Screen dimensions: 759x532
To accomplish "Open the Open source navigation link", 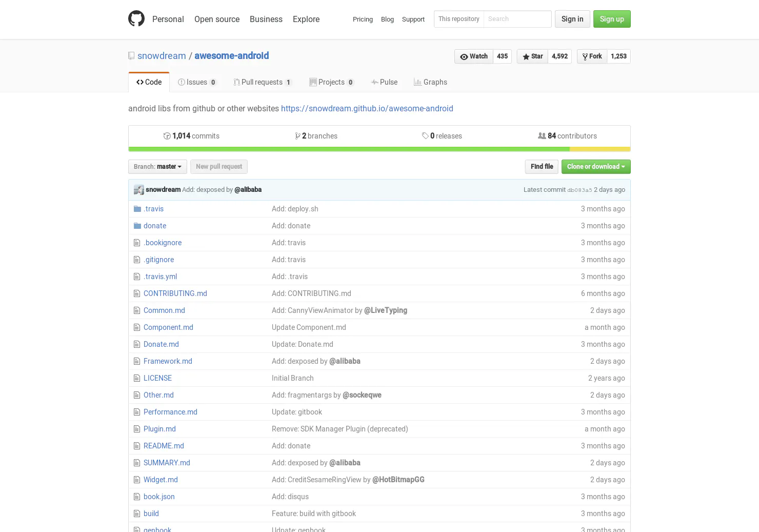I will (217, 19).
